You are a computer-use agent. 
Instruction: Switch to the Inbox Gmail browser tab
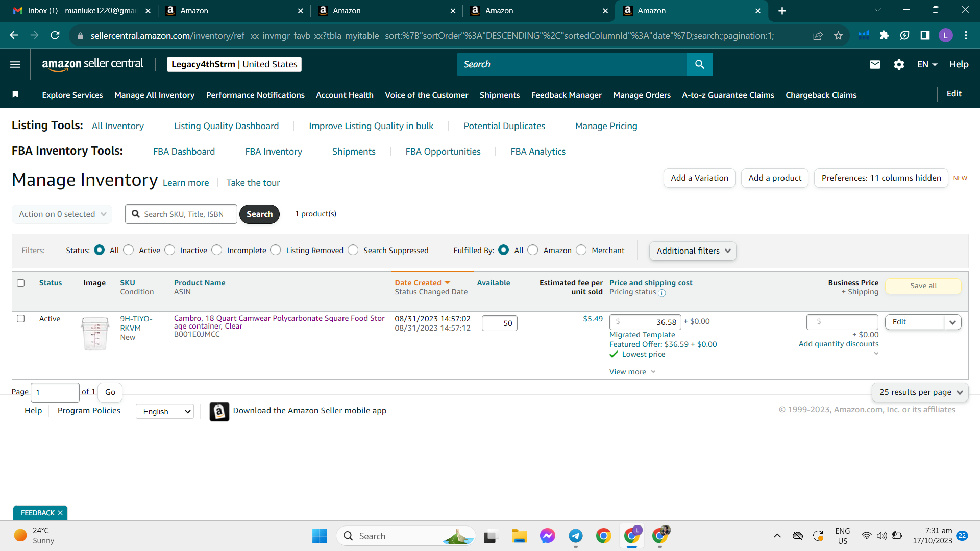82,11
